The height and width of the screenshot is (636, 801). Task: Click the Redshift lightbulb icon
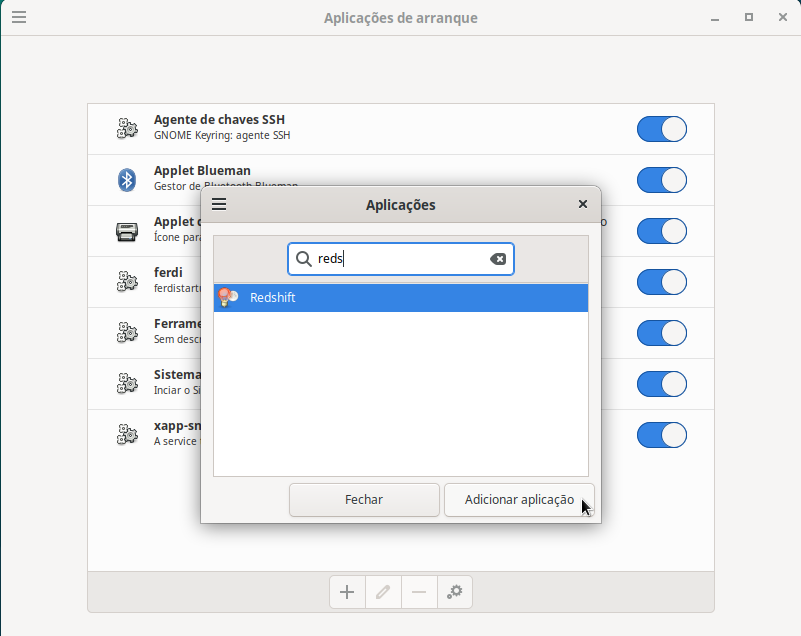tap(229, 297)
